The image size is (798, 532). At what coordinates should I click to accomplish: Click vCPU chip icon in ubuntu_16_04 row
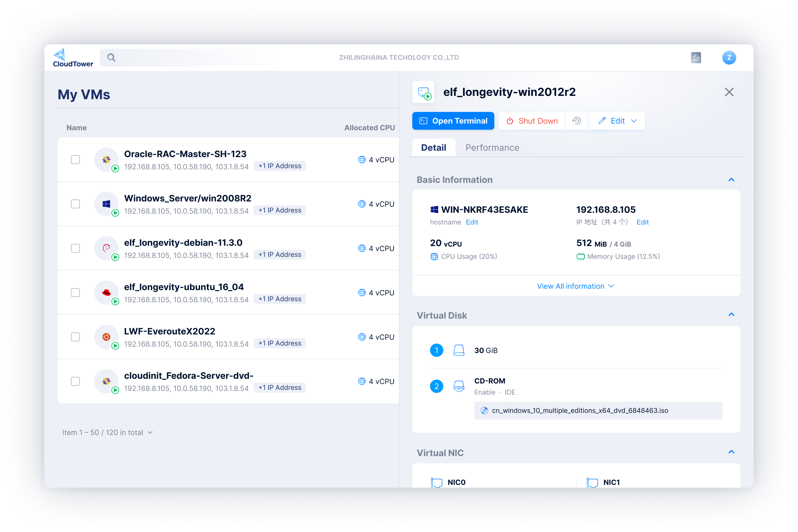click(x=362, y=293)
